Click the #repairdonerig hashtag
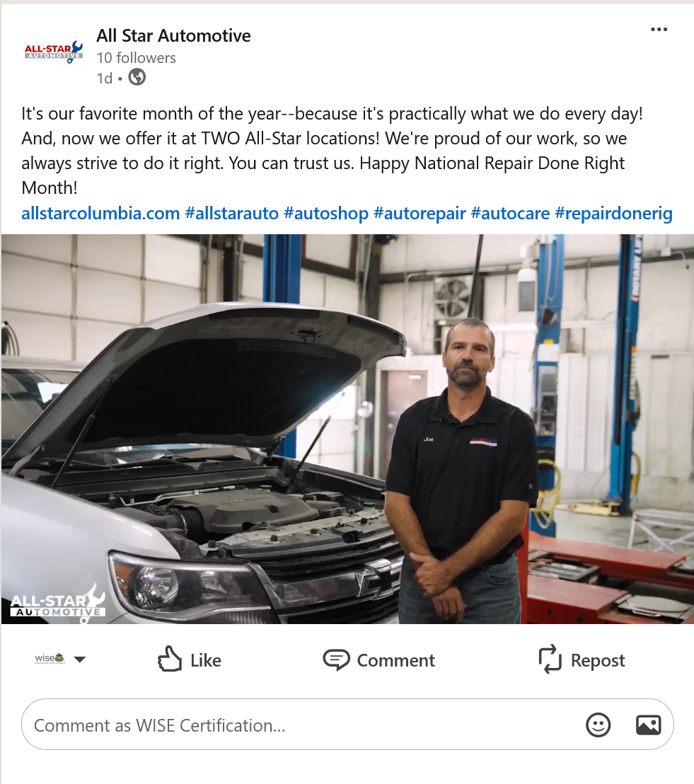694x784 pixels. (x=613, y=214)
